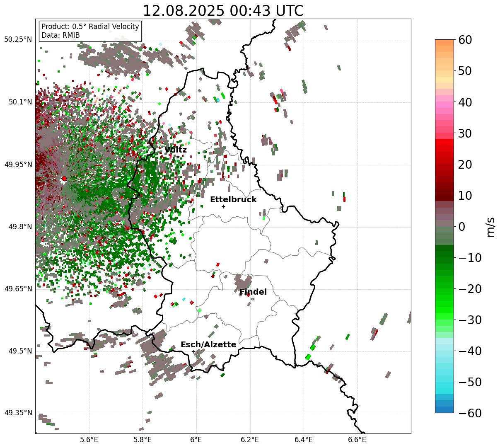Click the colorbar value −20
This screenshot has width=500, height=448.
point(470,289)
